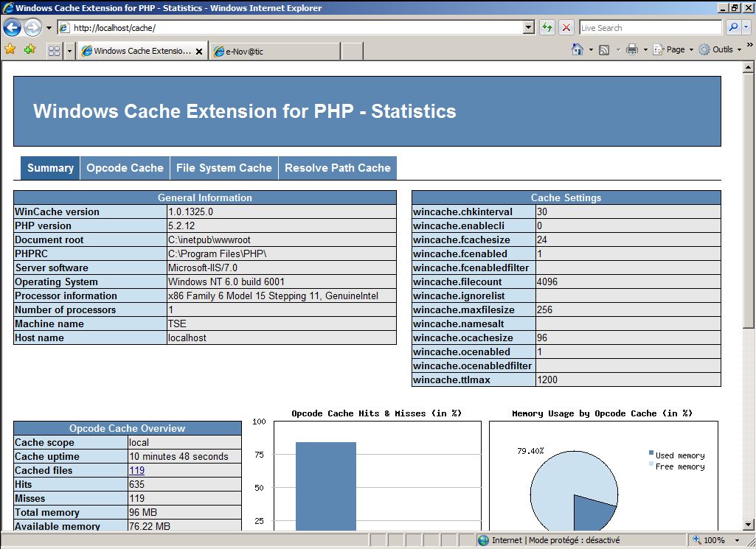Click the wincache.filecount value 4096
The image size is (756, 549).
click(547, 282)
